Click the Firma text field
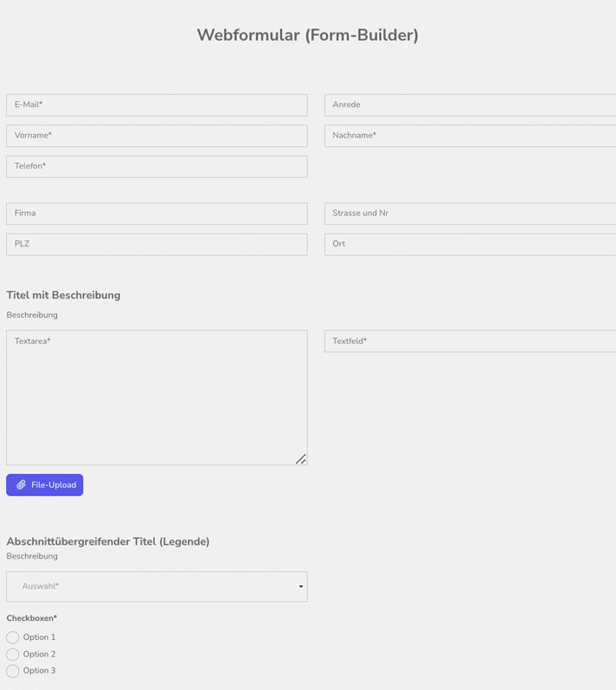Viewport: 616px width, 690px height. pos(157,214)
